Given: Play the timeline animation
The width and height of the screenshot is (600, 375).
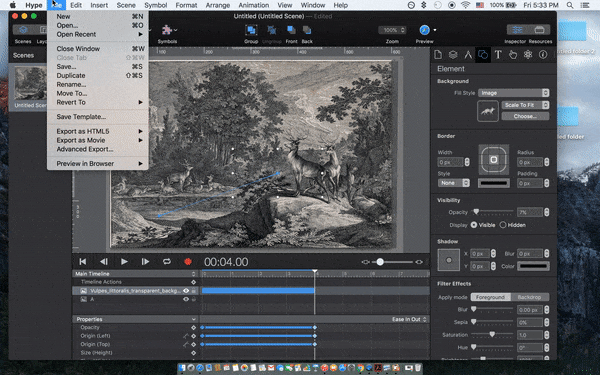Looking at the screenshot, I should tap(124, 262).
